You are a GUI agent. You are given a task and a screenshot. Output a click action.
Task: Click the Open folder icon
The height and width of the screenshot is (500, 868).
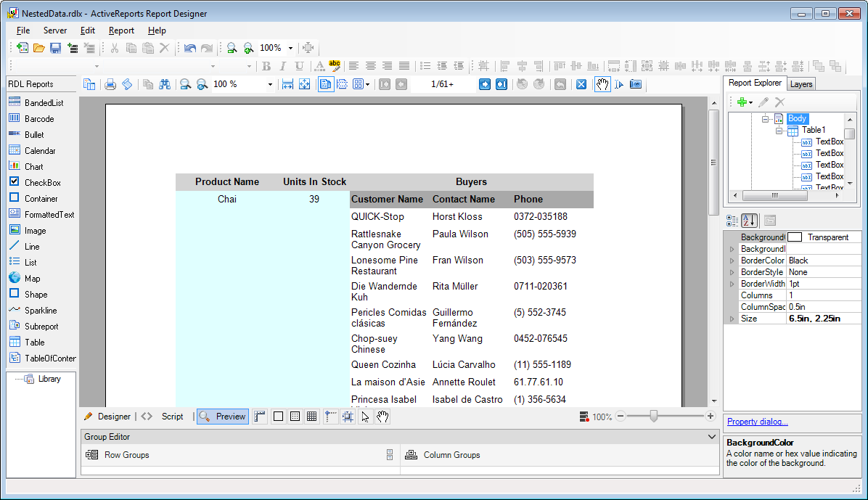pos(38,48)
